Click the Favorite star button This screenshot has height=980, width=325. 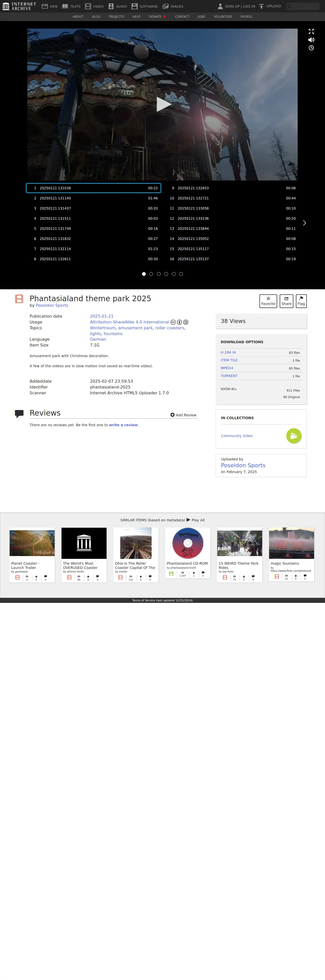point(268,301)
